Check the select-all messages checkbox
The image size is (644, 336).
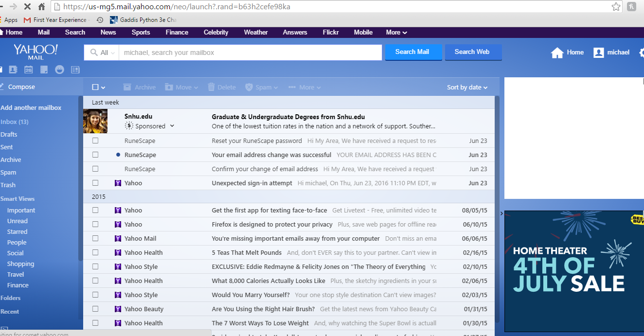[95, 87]
